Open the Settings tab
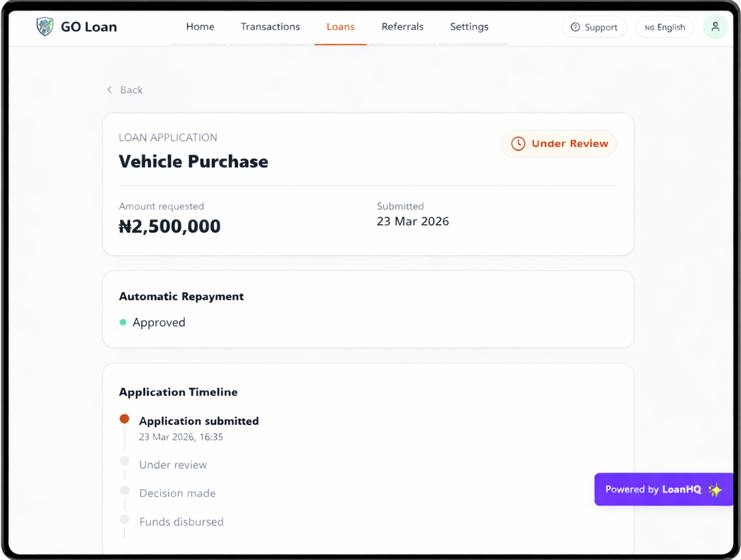The width and height of the screenshot is (741, 560). coord(469,27)
